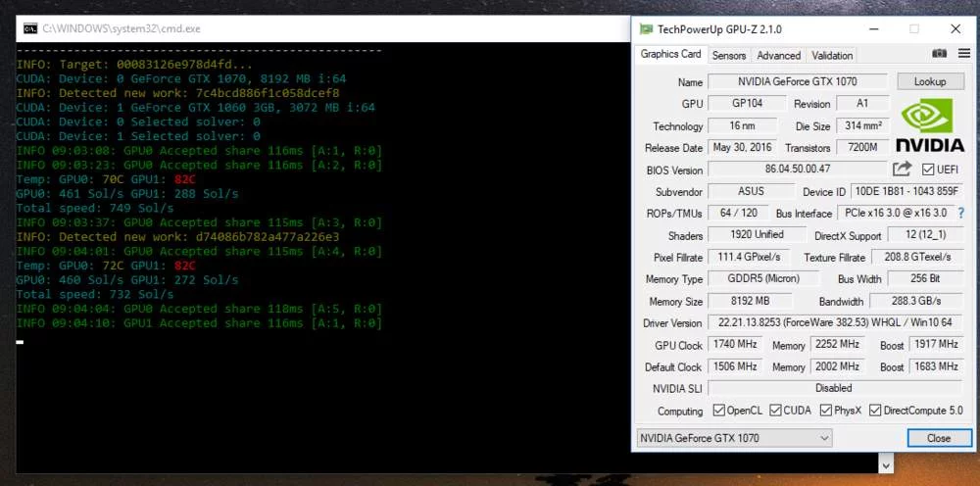Click the line 'CUDA: Device: 1 GeForce GTX 1060 3GB'
Viewport: 980px width, 486px height.
(196, 108)
